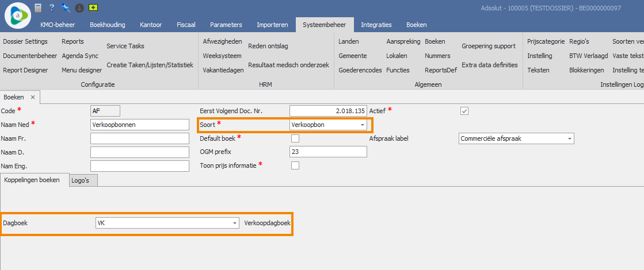This screenshot has width=644, height=270.
Task: Open Vakantiedagen
Action: (x=223, y=70)
